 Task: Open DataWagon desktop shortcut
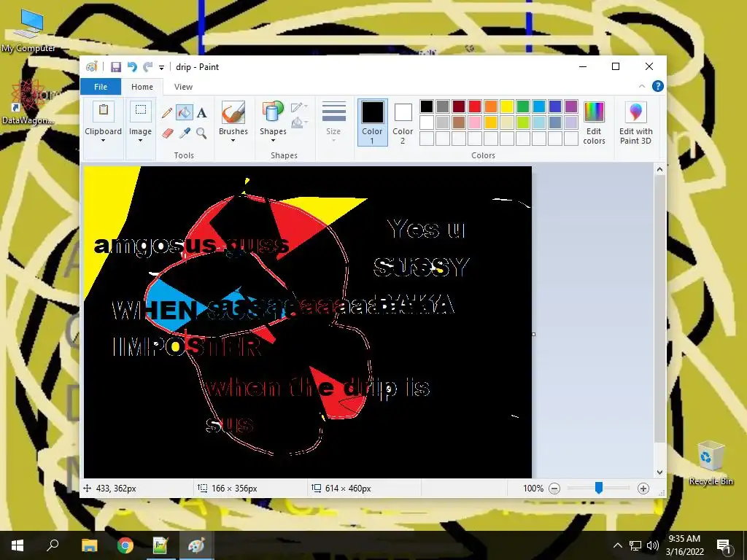(x=28, y=102)
